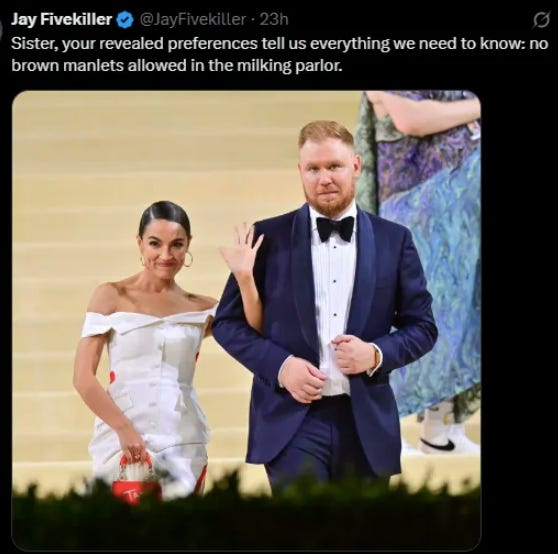
Task: Click the blue verified checkmark badge
Action: [x=125, y=20]
